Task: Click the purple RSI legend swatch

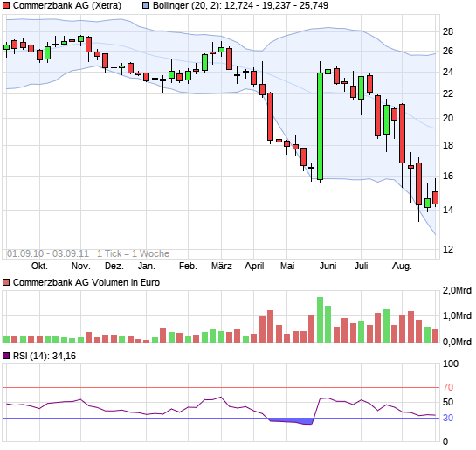Action: [x=6, y=356]
